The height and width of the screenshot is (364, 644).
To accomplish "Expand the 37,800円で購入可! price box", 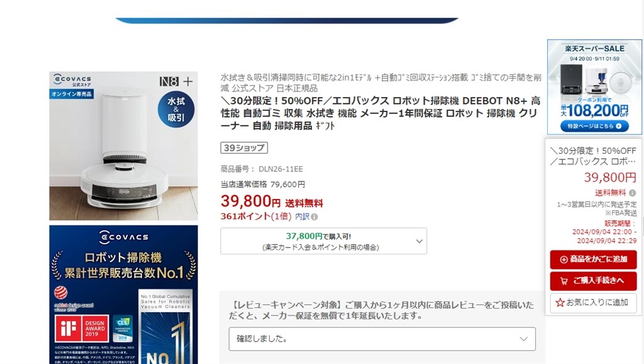I will pos(324,241).
